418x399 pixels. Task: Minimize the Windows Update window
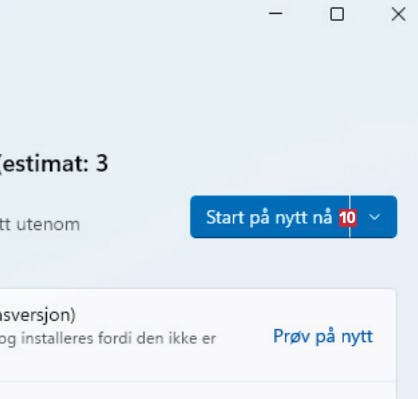tap(276, 14)
